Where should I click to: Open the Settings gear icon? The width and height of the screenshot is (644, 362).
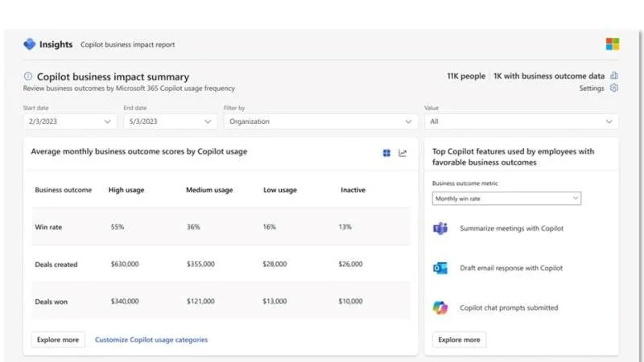point(614,88)
